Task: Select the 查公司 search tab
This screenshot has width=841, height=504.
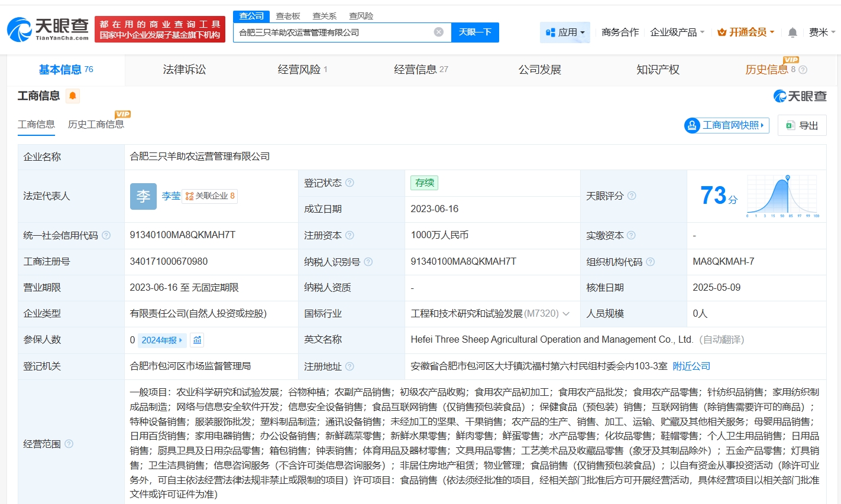Action: [251, 16]
